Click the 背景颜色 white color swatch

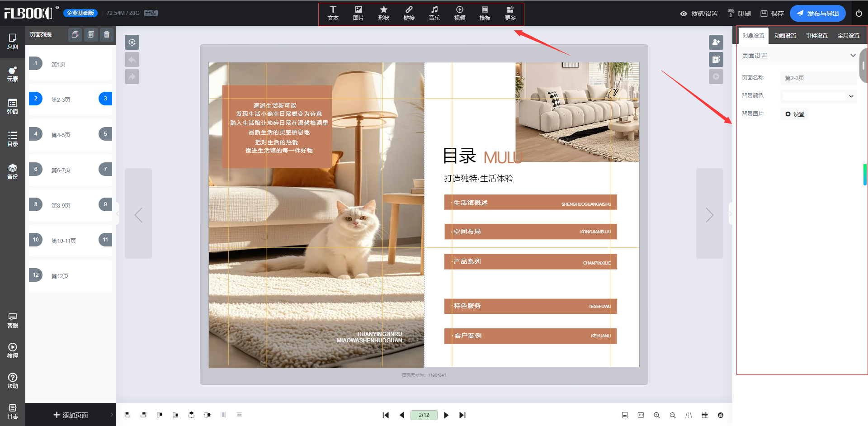click(814, 96)
